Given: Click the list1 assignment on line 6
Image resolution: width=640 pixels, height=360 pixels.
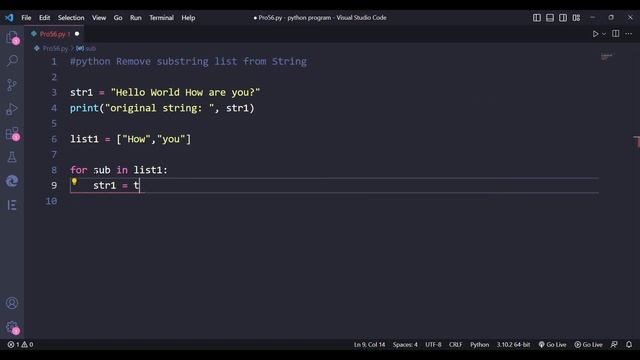Looking at the screenshot, I should pyautogui.click(x=130, y=139).
